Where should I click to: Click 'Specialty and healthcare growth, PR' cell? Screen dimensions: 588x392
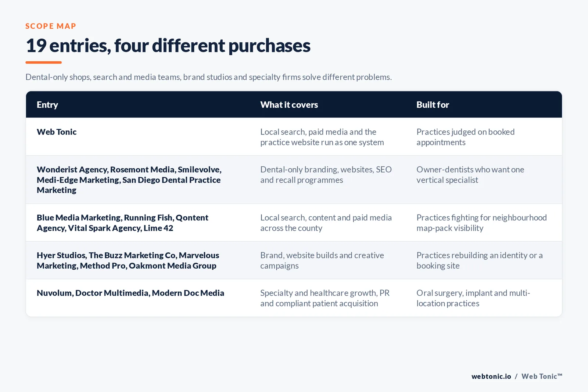click(325, 298)
